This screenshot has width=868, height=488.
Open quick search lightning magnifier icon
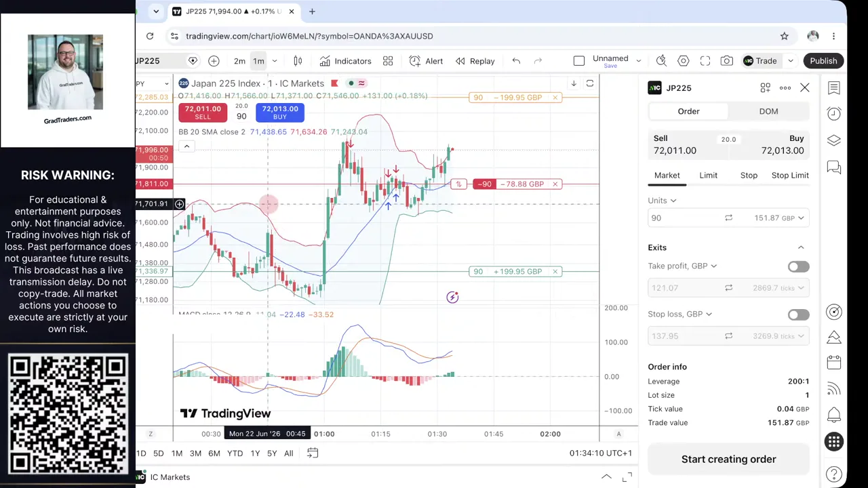[661, 61]
